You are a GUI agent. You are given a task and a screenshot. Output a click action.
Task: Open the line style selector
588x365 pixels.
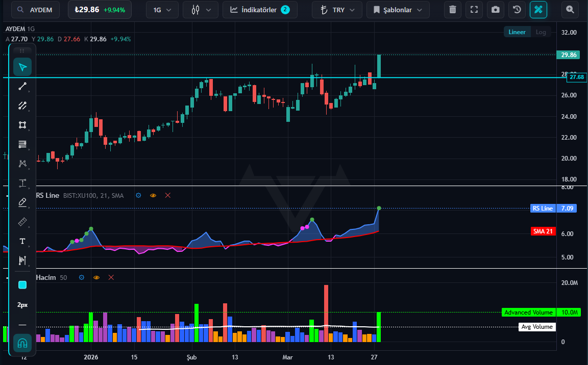click(x=22, y=325)
